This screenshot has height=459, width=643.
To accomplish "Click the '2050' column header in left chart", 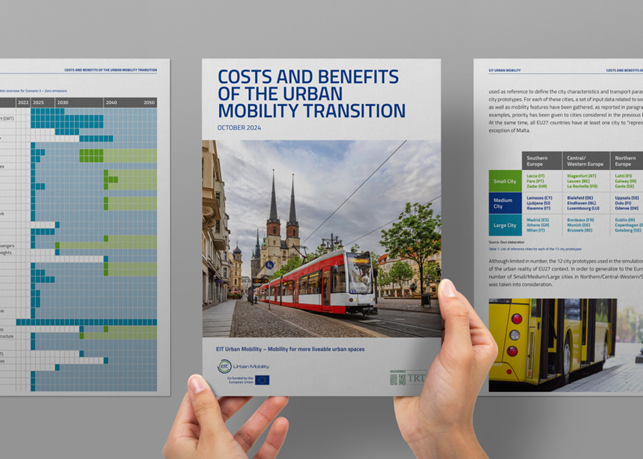I will (x=149, y=103).
